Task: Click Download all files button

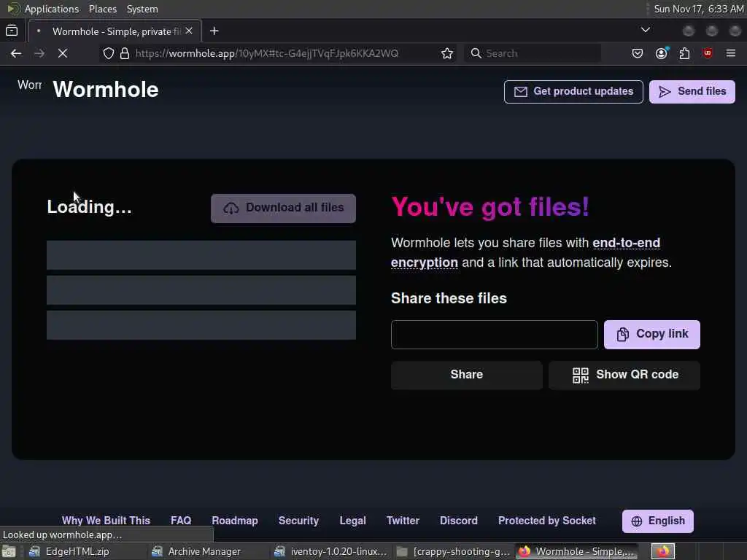Action: [284, 208]
